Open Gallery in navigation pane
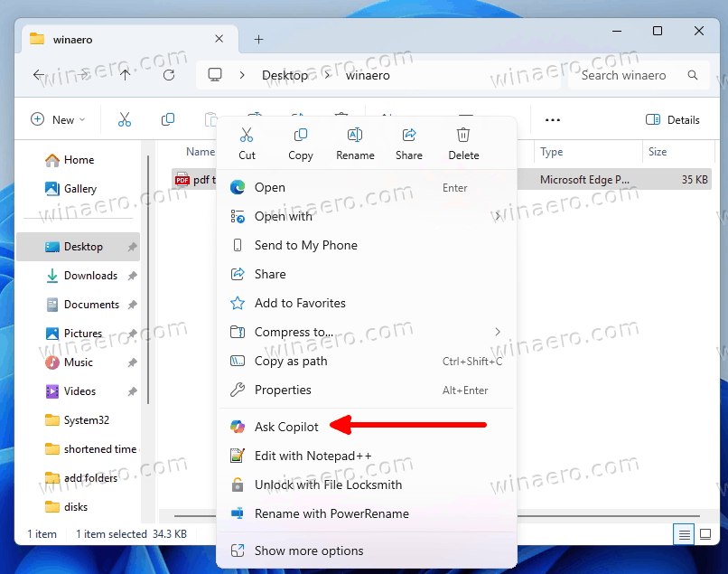 (x=78, y=189)
